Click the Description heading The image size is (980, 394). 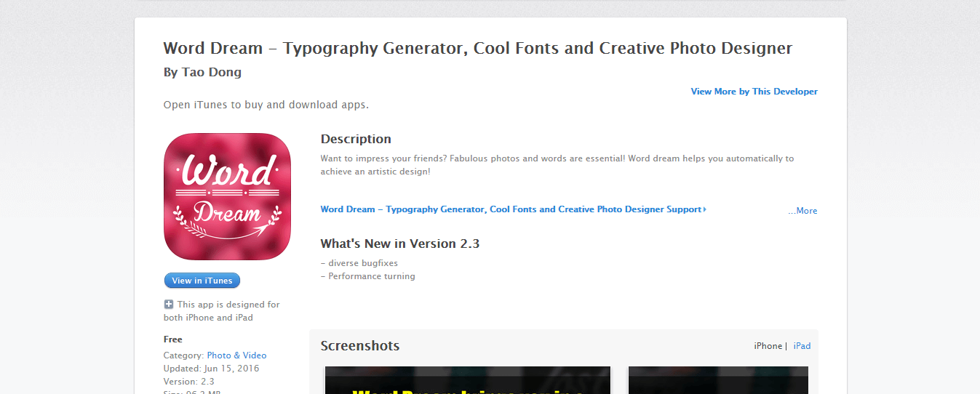tap(356, 139)
